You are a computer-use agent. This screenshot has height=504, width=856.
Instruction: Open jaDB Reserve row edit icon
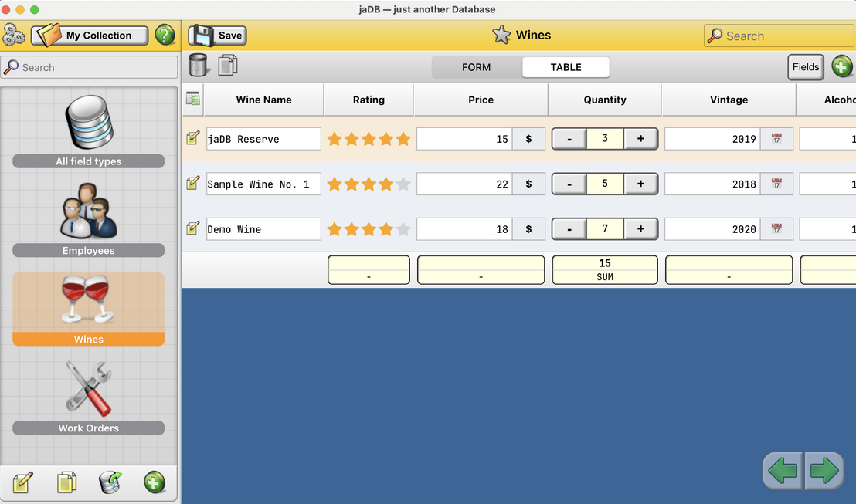pos(192,138)
